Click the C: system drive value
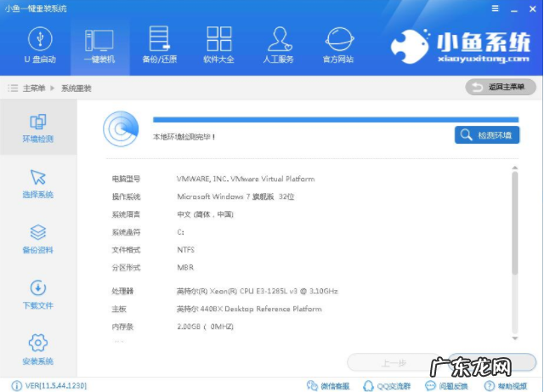544x392 pixels. pyautogui.click(x=180, y=232)
